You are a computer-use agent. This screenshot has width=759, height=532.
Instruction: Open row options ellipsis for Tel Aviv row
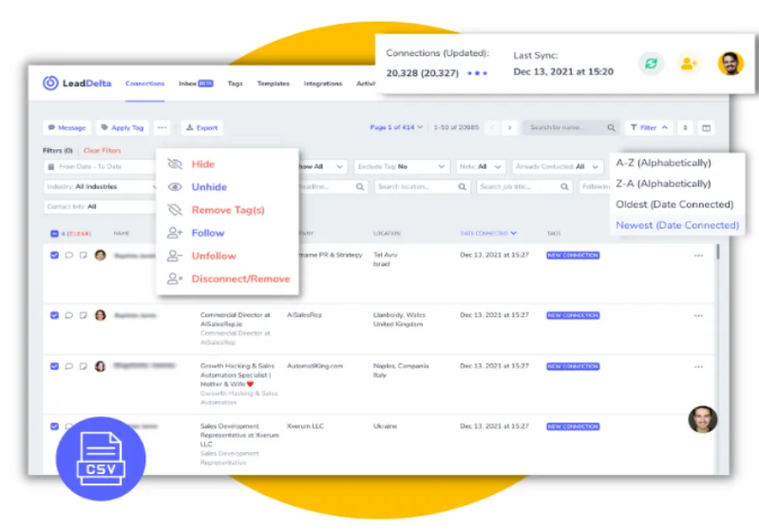tap(698, 256)
